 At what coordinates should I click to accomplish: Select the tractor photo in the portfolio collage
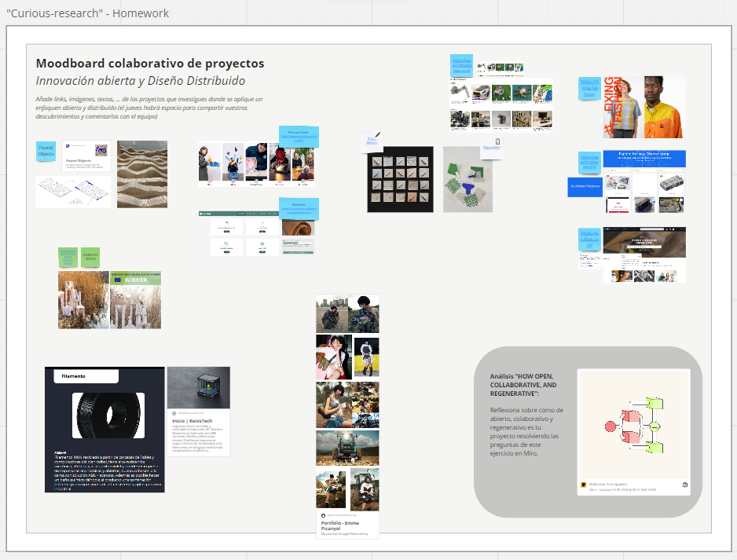[x=347, y=448]
